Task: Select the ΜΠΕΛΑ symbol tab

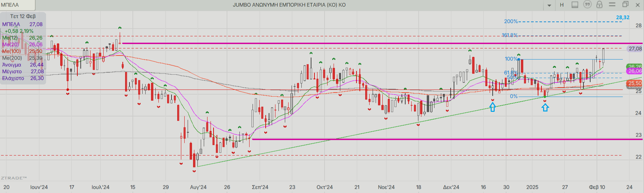Action: pyautogui.click(x=17, y=5)
